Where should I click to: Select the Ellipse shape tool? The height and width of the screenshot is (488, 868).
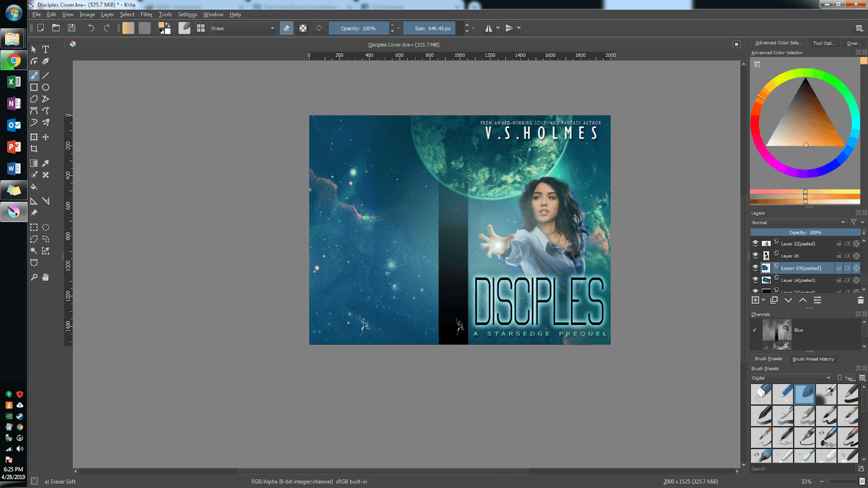[46, 87]
